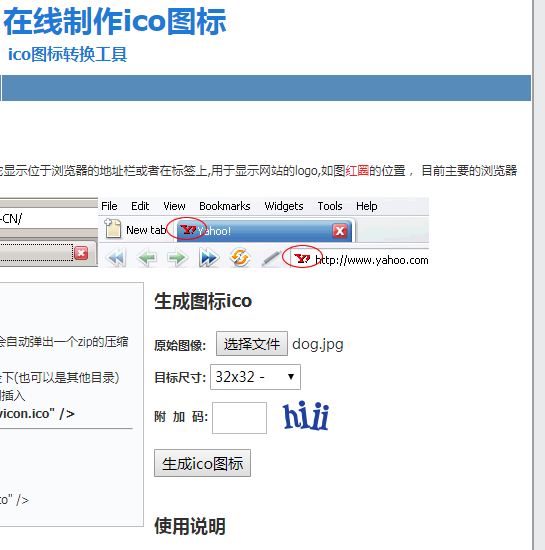Open the 32x32 target size dropdown
545x550 pixels.
[255, 377]
